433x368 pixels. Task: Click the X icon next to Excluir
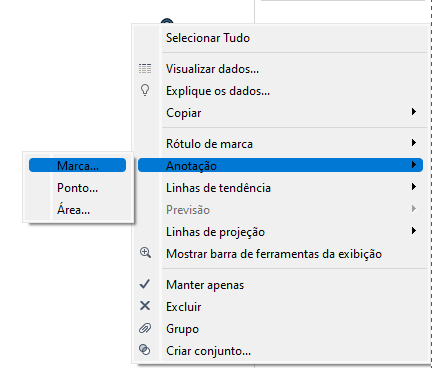tap(145, 306)
